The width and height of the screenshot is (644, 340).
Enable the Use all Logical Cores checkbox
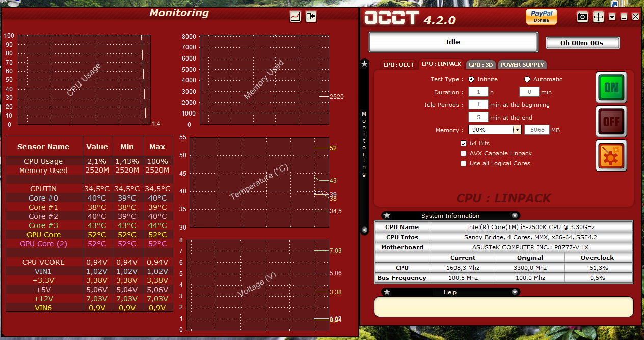[463, 163]
